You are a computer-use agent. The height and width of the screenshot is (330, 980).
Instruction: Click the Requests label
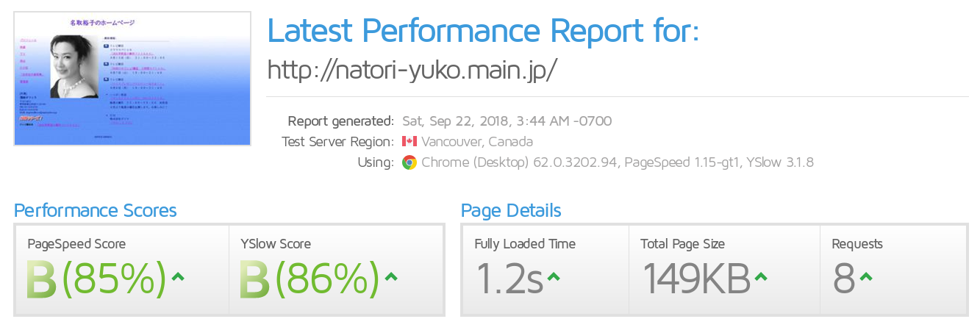tap(857, 244)
